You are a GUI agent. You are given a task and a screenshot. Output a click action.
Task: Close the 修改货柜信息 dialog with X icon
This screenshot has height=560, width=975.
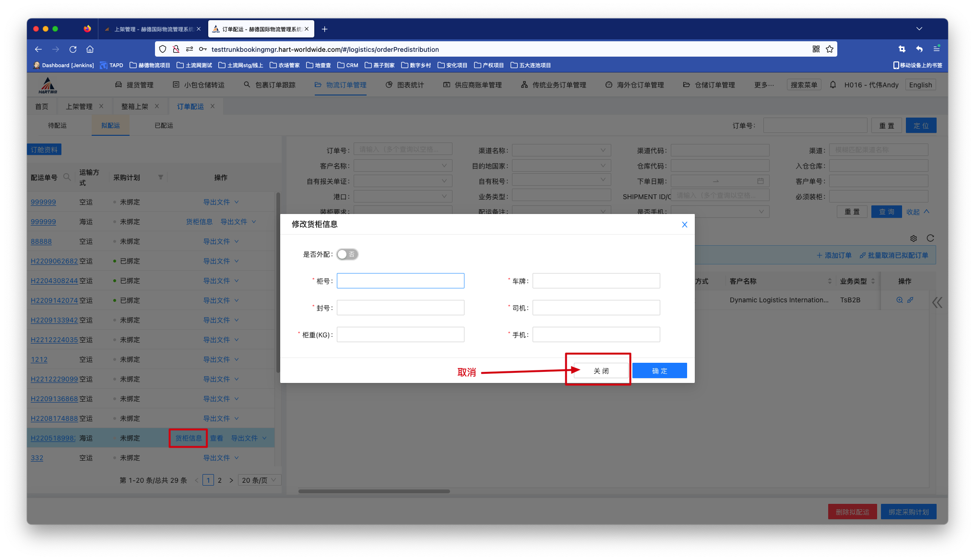tap(684, 225)
